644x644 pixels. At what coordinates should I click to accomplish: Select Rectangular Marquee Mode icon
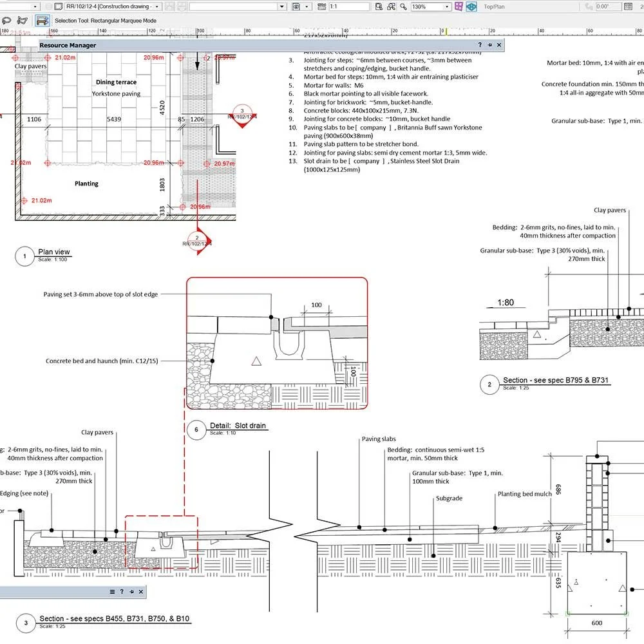click(x=42, y=20)
